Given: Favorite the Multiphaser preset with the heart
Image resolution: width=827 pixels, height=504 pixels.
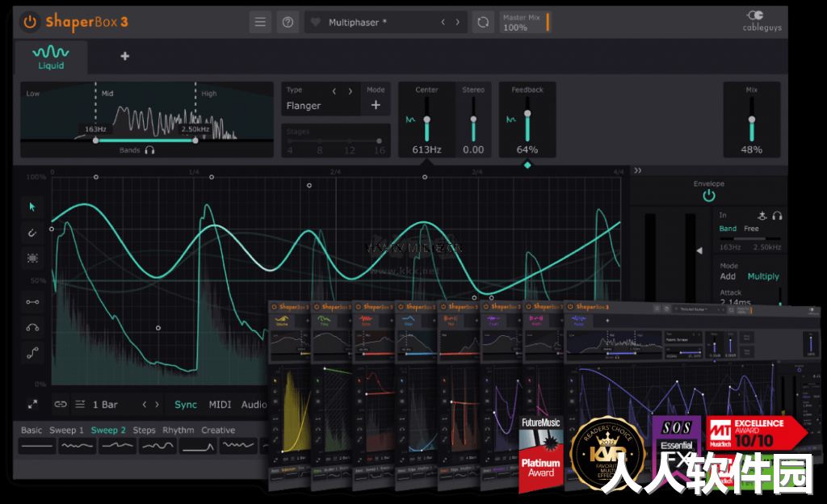Looking at the screenshot, I should click(x=316, y=22).
